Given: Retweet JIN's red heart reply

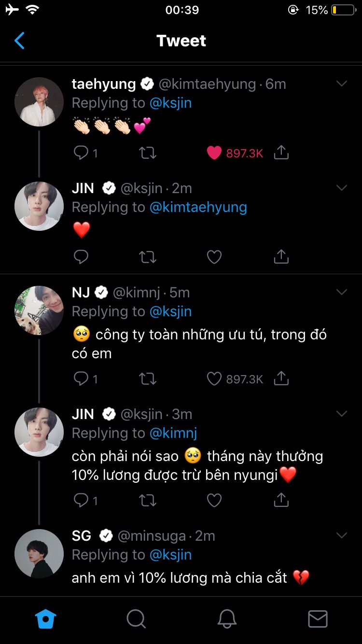Looking at the screenshot, I should [x=147, y=257].
